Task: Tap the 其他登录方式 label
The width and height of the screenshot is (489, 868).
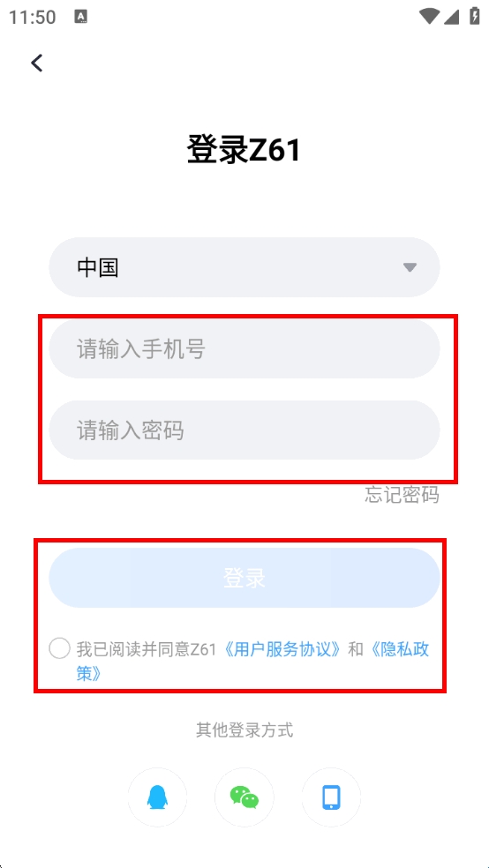Action: click(244, 730)
